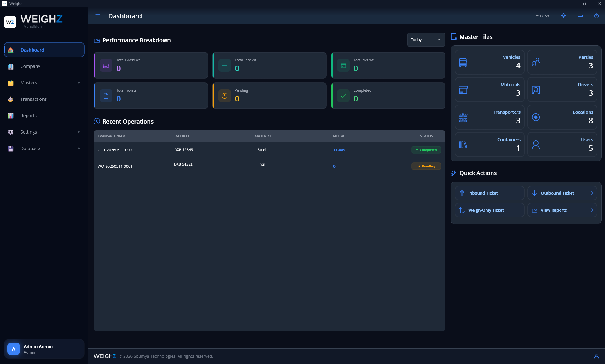Select transaction OUT-20260511-0001
This screenshot has width=605, height=364.
[x=116, y=150]
